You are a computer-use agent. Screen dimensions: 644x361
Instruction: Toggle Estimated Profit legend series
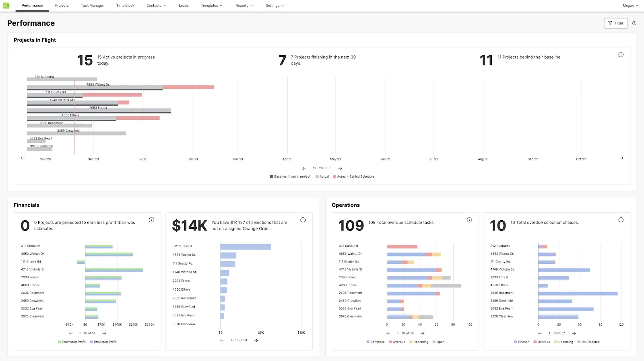pyautogui.click(x=72, y=342)
